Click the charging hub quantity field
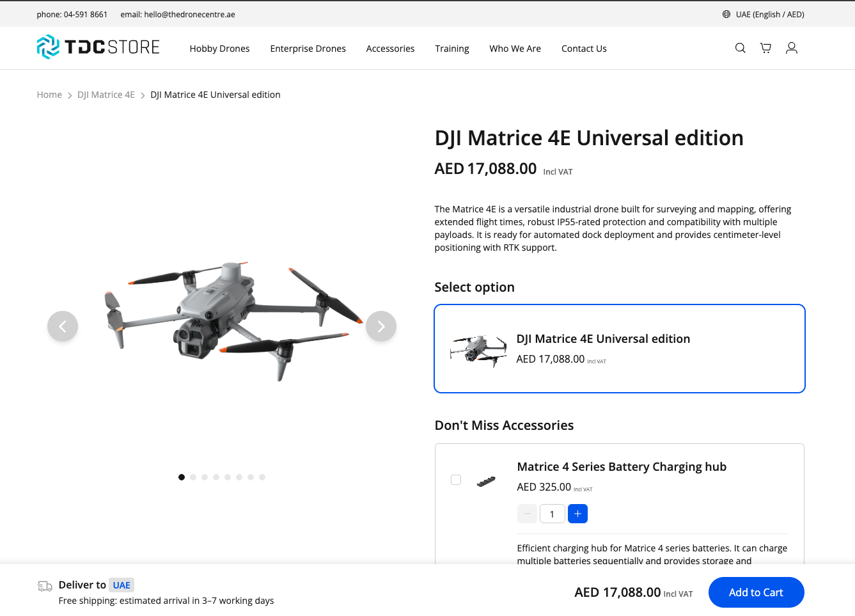 click(552, 514)
